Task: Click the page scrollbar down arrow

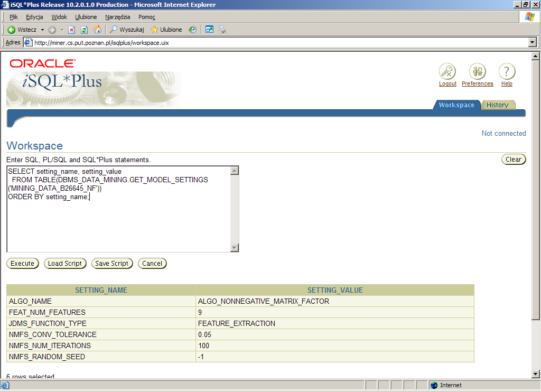Action: pos(536,374)
